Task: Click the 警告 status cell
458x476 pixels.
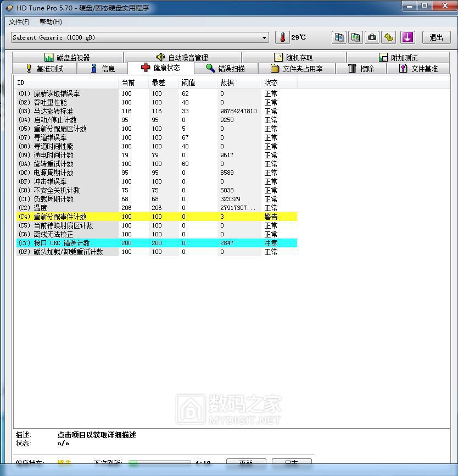Action: pyautogui.click(x=271, y=217)
